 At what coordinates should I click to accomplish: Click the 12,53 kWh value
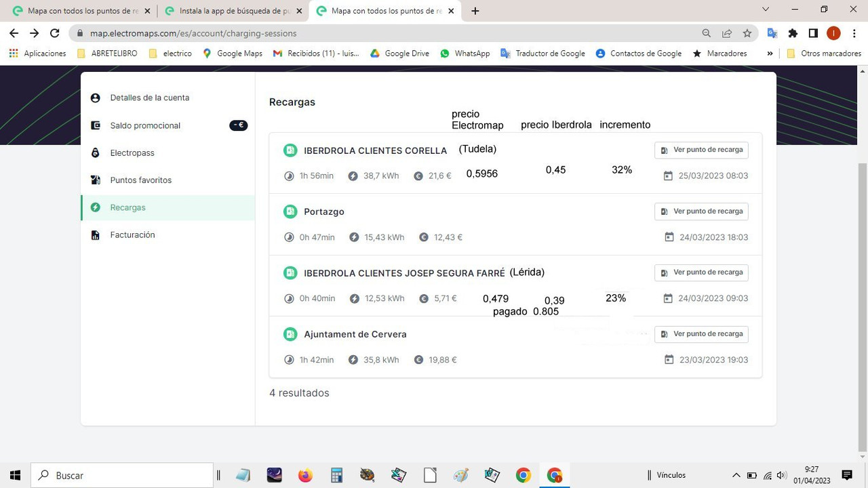384,298
